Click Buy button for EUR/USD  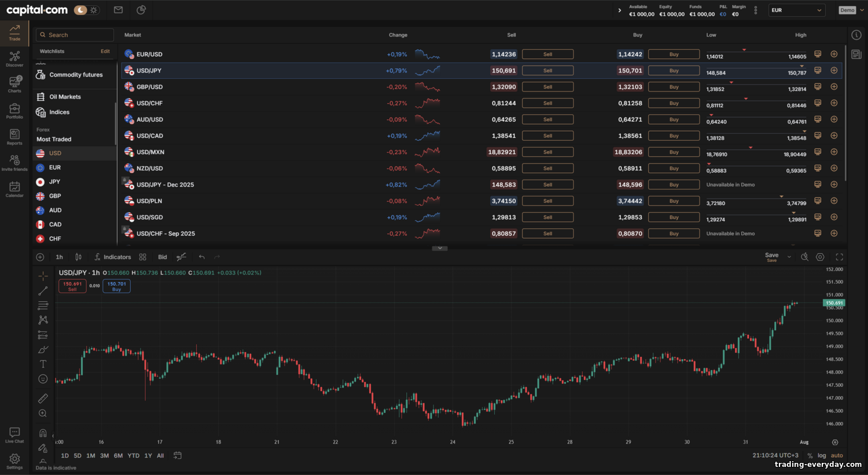tap(674, 54)
